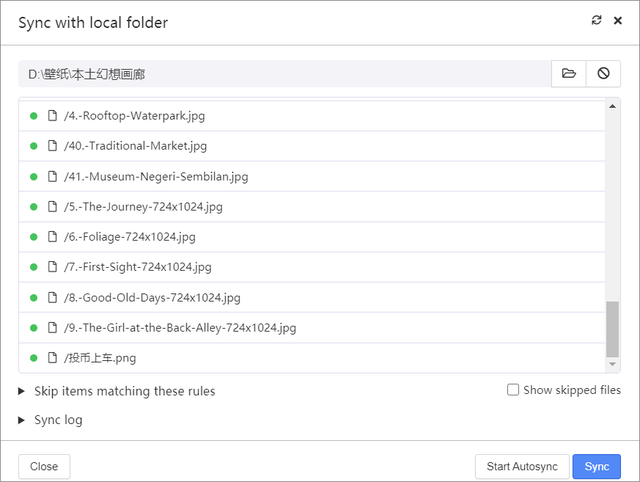Click the browse folder icon button

coord(569,74)
